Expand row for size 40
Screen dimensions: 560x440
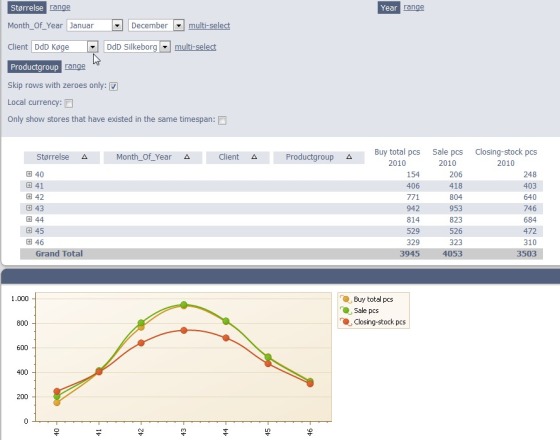(29, 174)
